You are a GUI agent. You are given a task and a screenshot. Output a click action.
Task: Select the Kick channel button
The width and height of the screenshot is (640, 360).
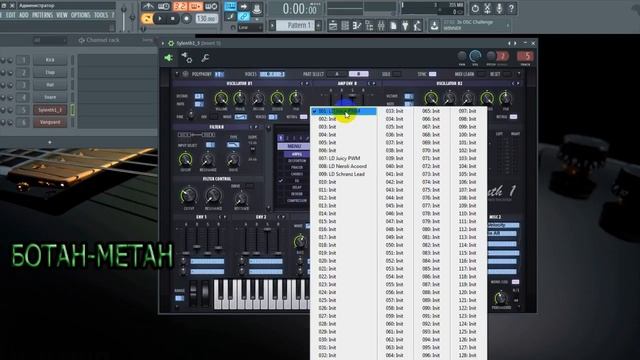click(x=50, y=60)
